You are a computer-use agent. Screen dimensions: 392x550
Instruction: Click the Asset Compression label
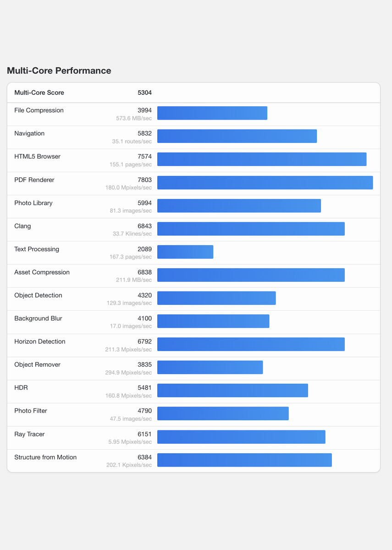(x=42, y=272)
